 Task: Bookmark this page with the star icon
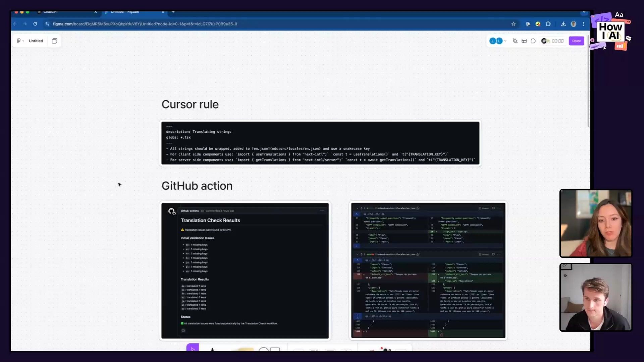click(x=513, y=24)
